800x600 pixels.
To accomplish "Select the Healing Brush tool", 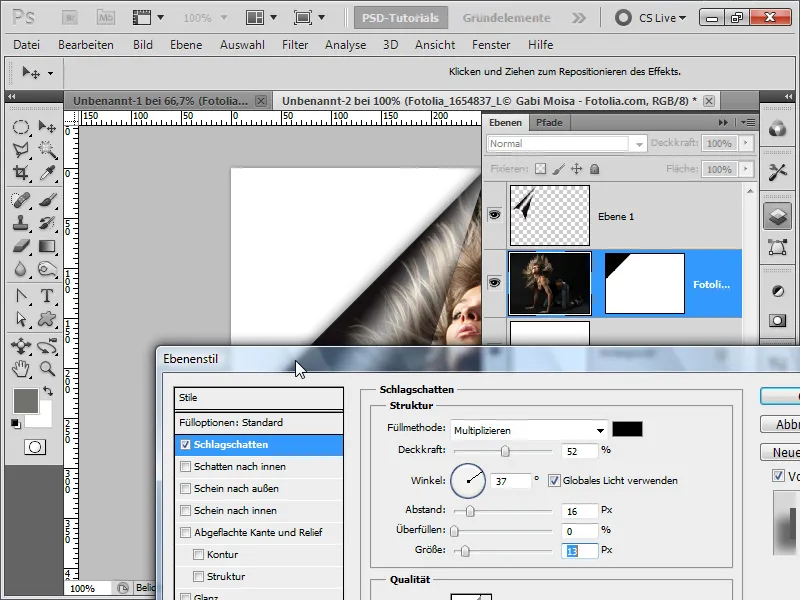I will (20, 200).
